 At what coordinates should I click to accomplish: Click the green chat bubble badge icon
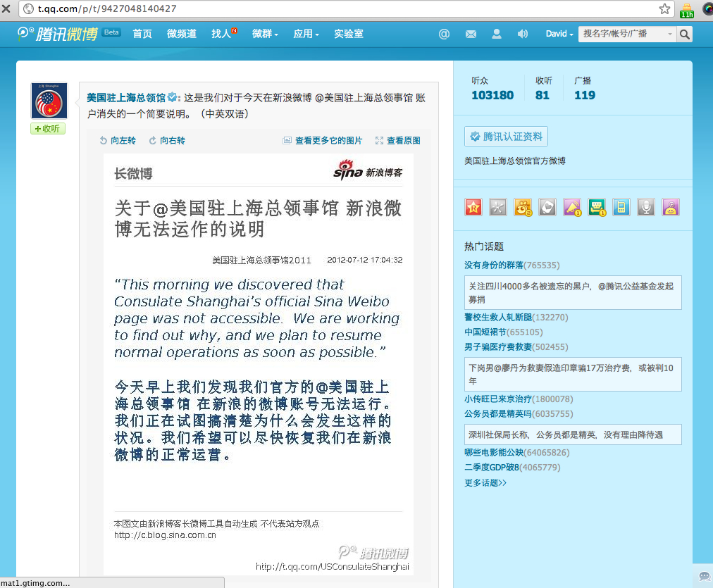pos(597,207)
